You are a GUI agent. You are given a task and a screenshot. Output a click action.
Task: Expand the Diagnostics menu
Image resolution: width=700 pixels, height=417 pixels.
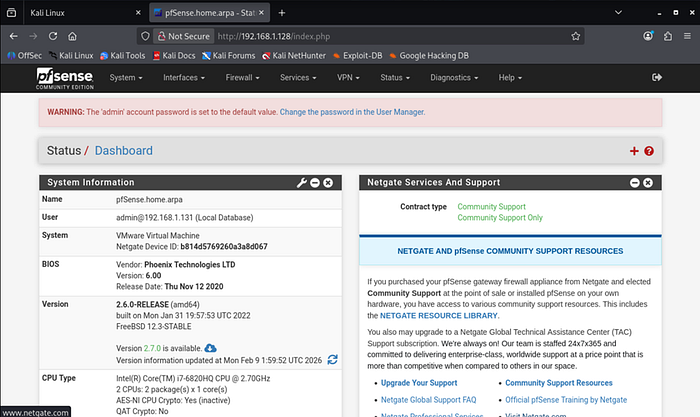click(x=454, y=77)
